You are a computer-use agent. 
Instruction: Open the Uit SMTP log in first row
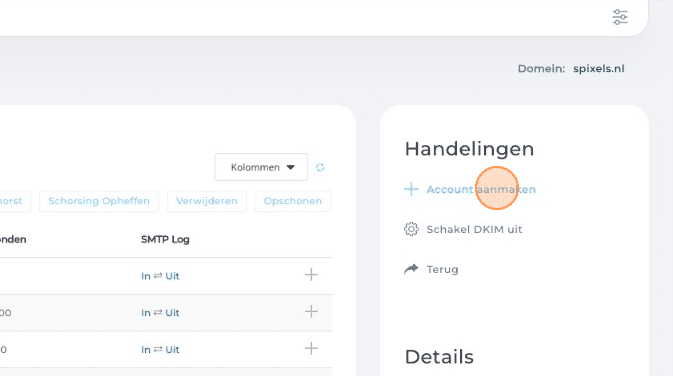pyautogui.click(x=172, y=276)
